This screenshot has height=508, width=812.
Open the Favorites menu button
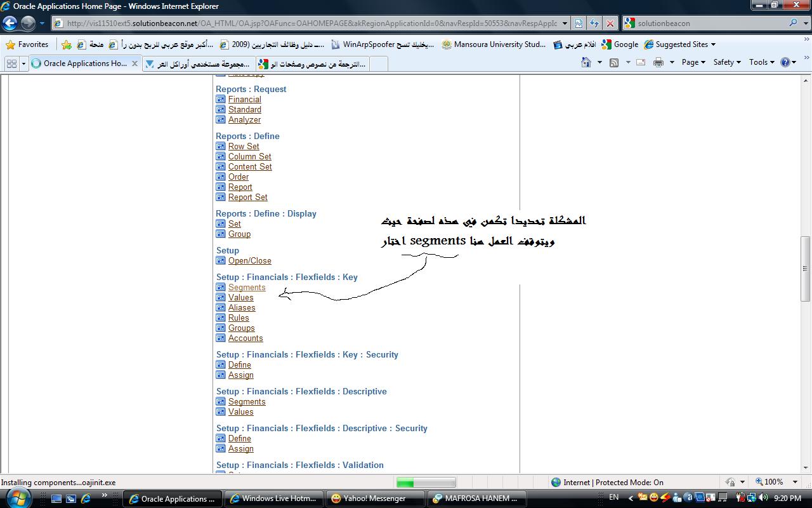point(27,44)
